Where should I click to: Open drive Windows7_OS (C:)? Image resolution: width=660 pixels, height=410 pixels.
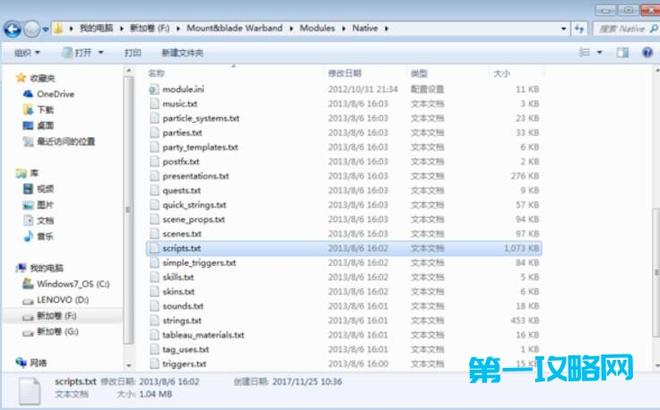73,284
